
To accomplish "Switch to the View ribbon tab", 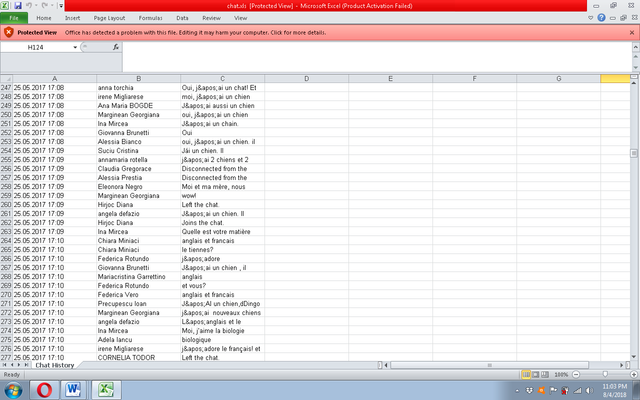I will (240, 18).
